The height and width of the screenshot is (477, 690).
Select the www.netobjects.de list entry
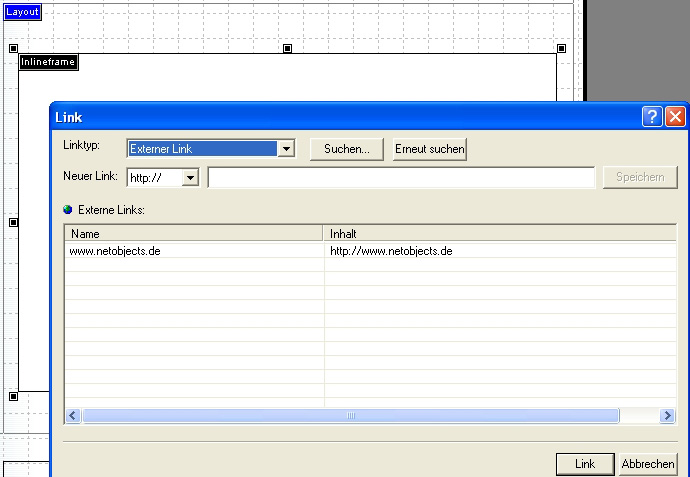[x=115, y=251]
